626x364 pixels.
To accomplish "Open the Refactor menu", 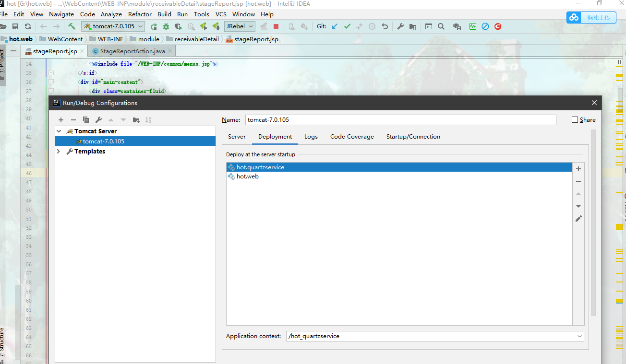I will 140,14.
